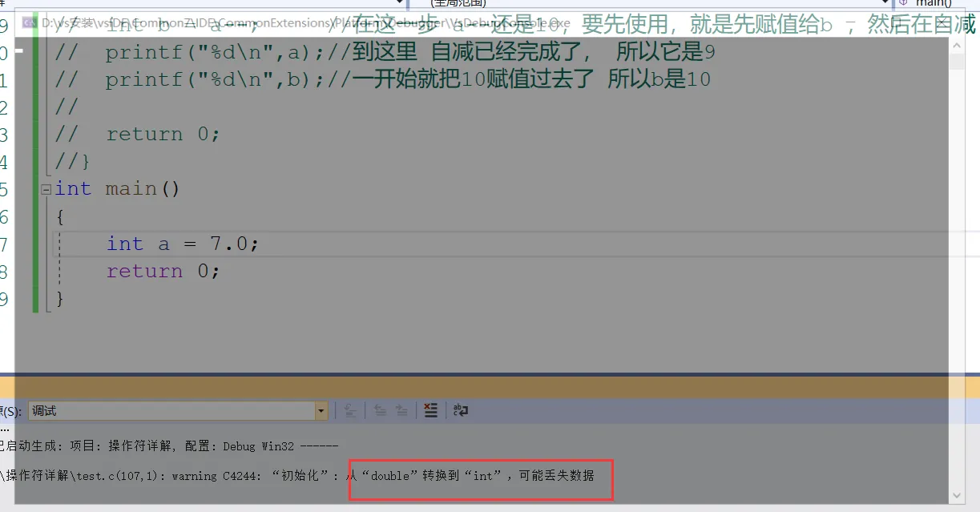Click the warning C4244 output line
The height and width of the screenshot is (512, 980).
click(297, 476)
